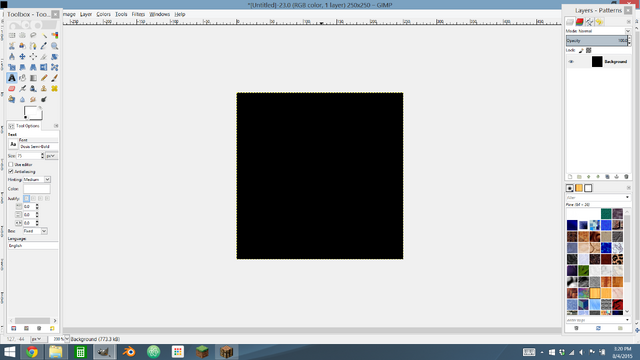Switch to the Channels tab
Screen dimensions: 640x360
580,22
